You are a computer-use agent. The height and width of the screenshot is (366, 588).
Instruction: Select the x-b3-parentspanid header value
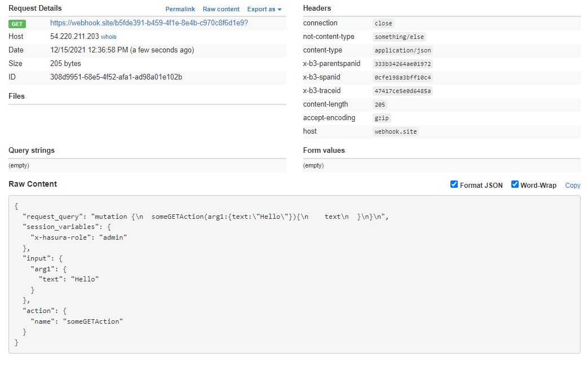402,63
